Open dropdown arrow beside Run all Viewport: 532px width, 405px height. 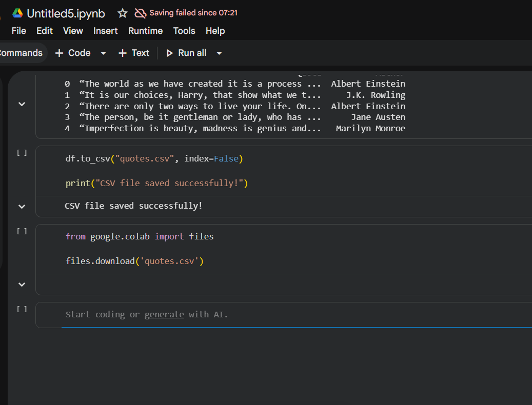point(219,53)
